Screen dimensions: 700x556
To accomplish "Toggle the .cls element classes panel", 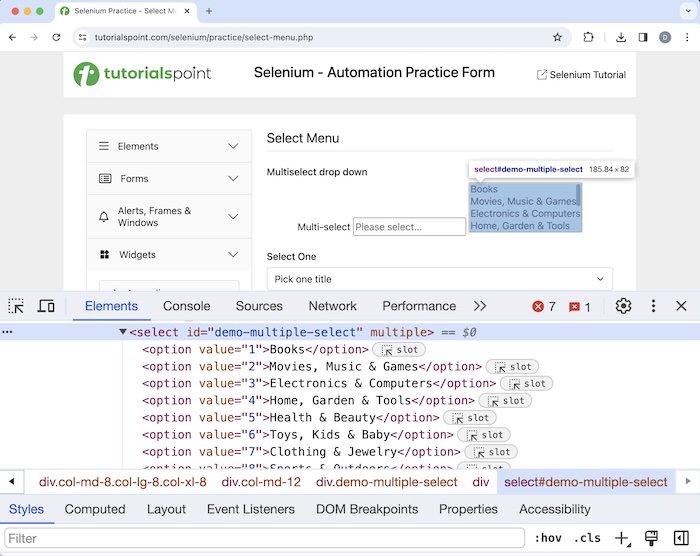I will tap(587, 539).
